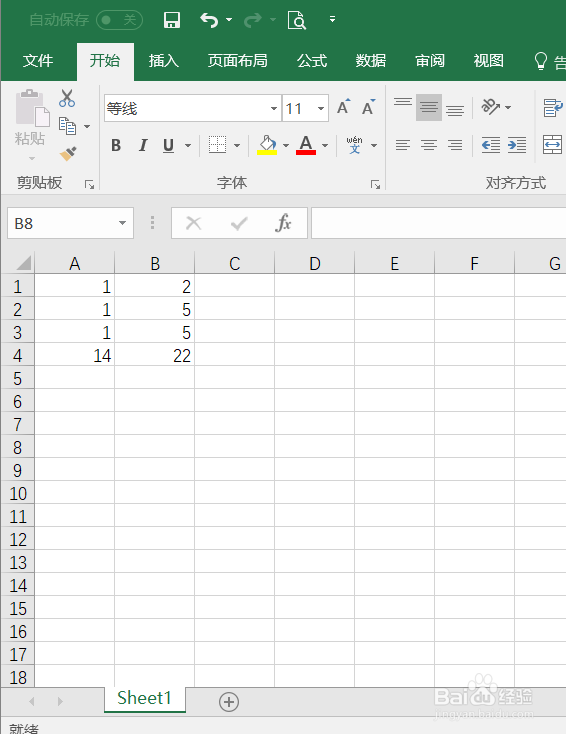Align text left
566x734 pixels.
point(403,145)
